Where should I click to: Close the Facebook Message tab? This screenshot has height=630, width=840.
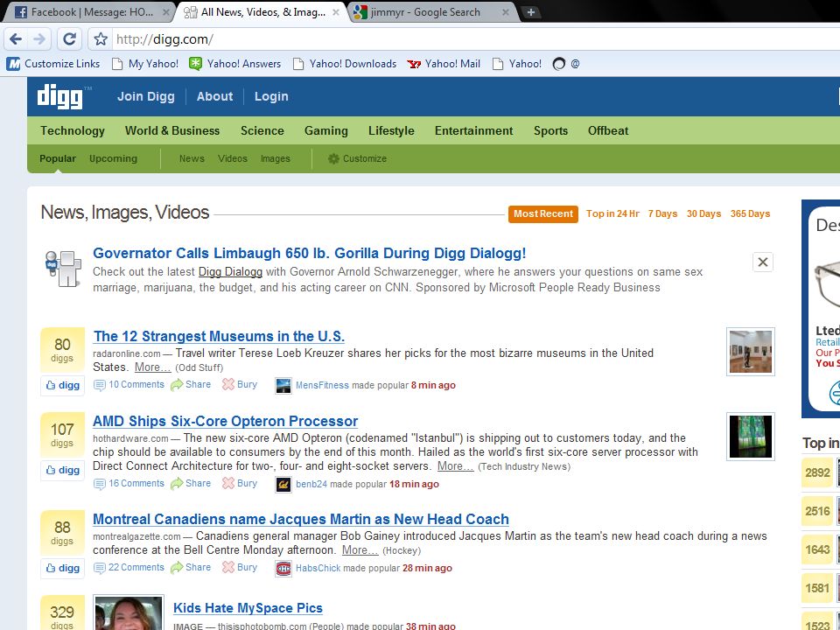pyautogui.click(x=166, y=11)
